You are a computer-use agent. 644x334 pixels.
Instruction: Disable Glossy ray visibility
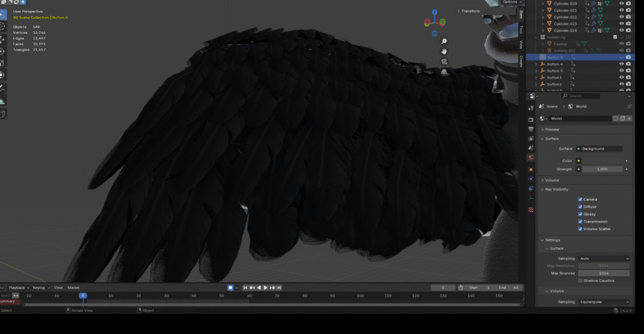point(580,214)
